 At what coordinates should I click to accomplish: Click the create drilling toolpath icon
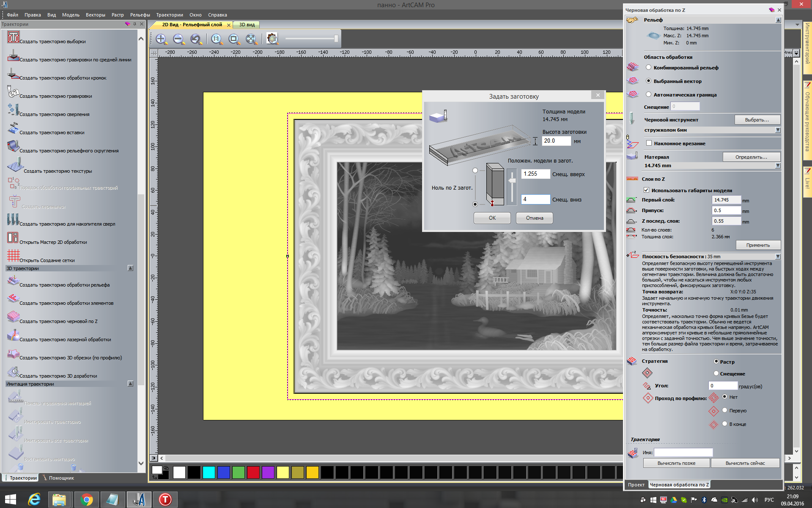(x=13, y=110)
